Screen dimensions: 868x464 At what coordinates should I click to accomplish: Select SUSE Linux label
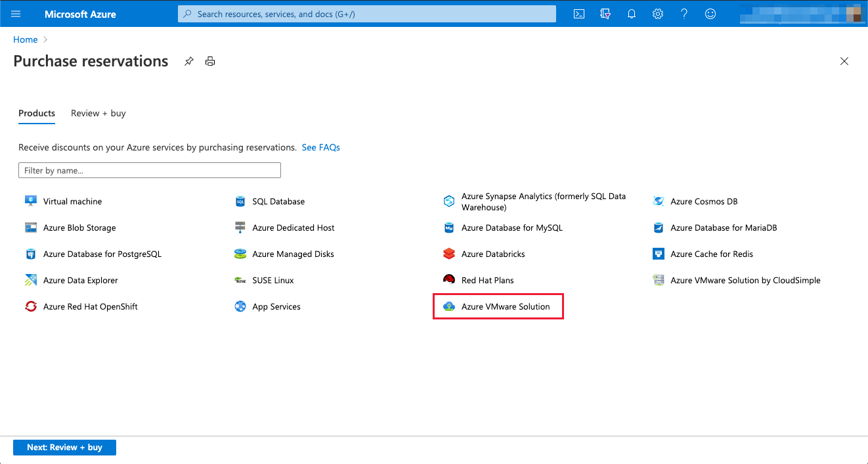click(273, 280)
